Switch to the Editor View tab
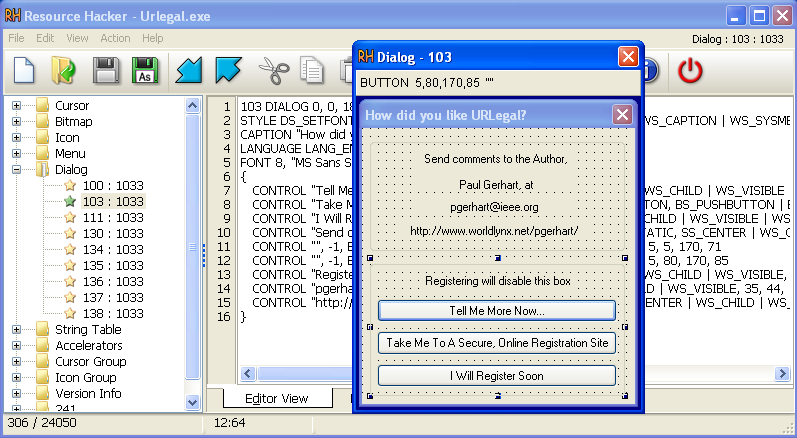This screenshot has width=797, height=438. pyautogui.click(x=277, y=398)
